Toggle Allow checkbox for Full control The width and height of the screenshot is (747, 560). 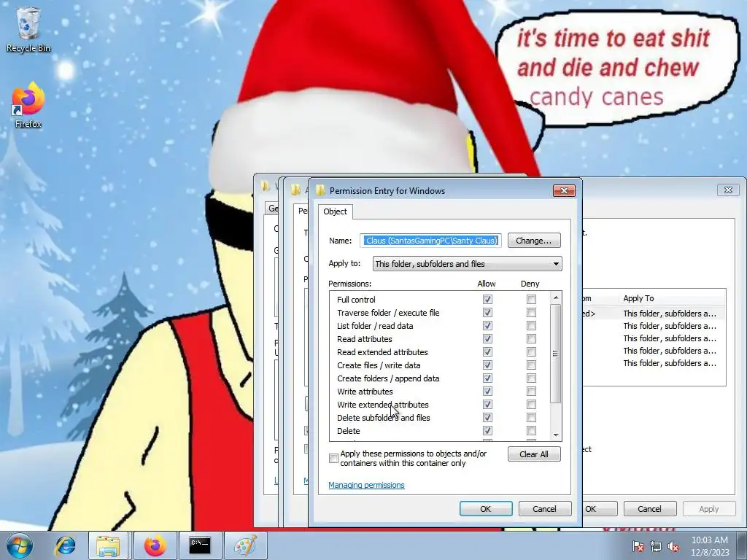coord(487,300)
